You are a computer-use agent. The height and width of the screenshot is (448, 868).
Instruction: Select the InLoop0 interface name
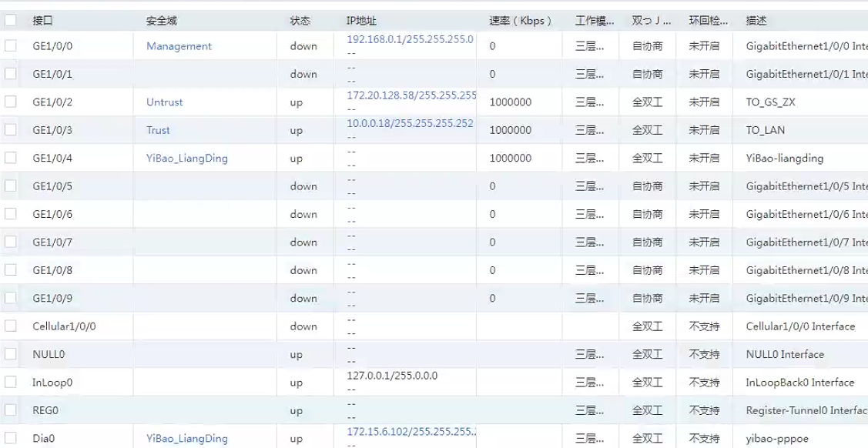(52, 383)
